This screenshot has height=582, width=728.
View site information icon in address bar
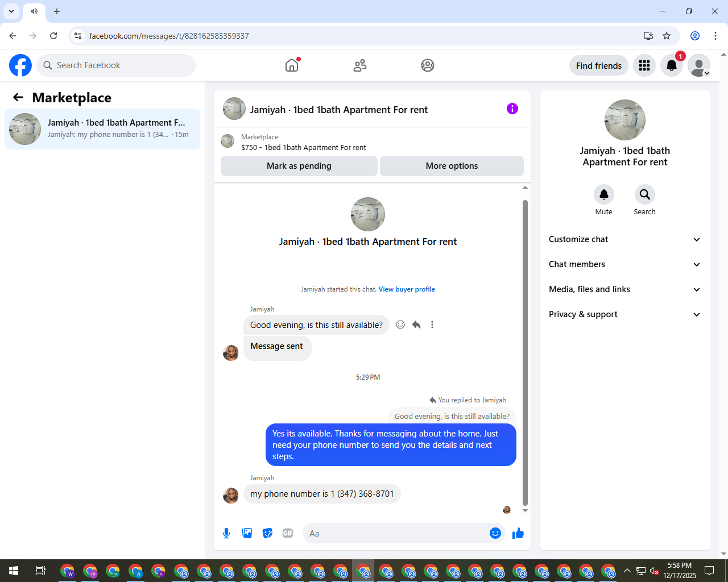(x=78, y=36)
